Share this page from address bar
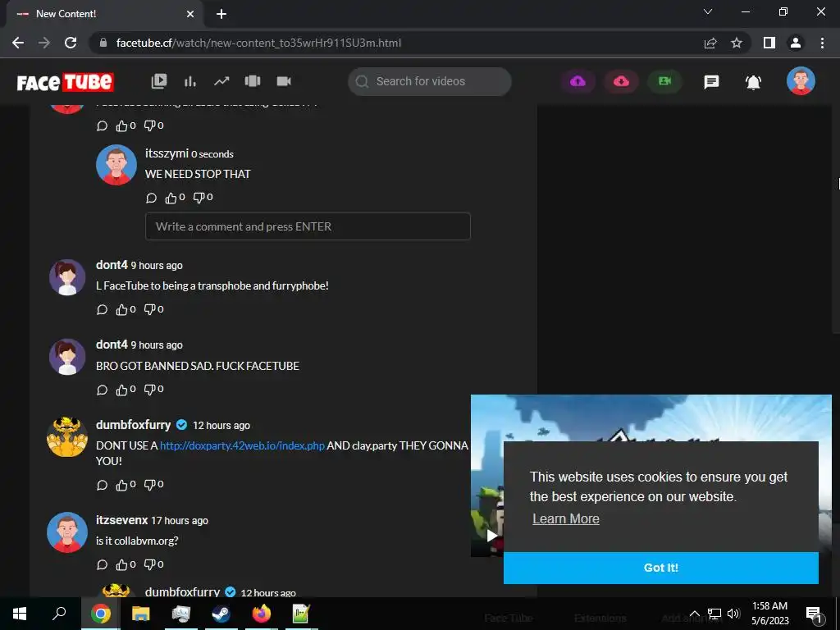The image size is (840, 630). pyautogui.click(x=710, y=43)
